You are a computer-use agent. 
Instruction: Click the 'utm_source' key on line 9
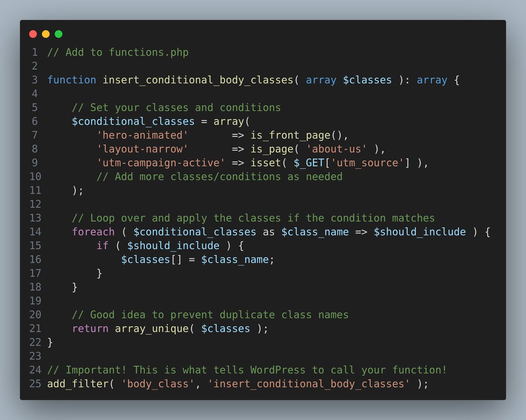367,163
